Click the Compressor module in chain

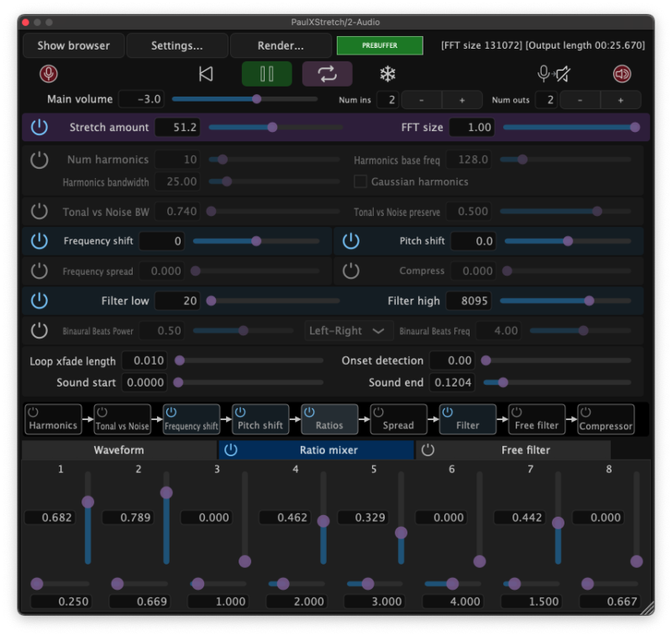click(606, 419)
